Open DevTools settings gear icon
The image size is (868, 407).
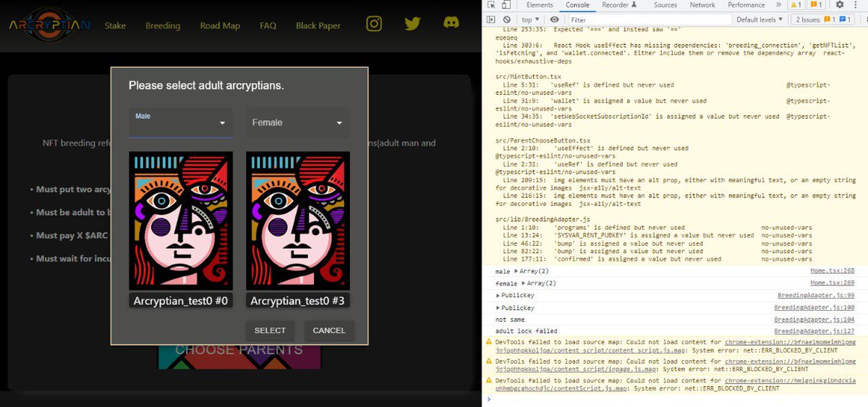(840, 5)
